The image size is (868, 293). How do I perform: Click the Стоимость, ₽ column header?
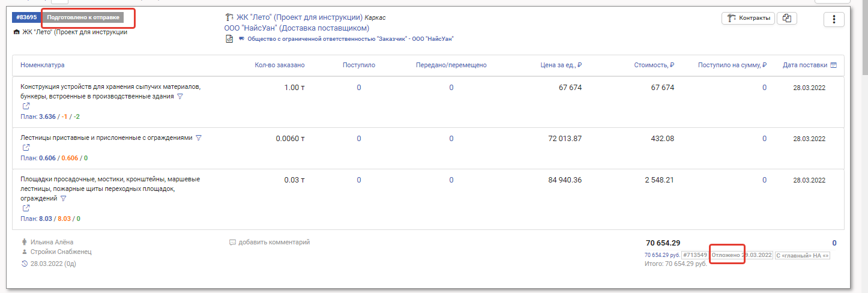tap(654, 65)
